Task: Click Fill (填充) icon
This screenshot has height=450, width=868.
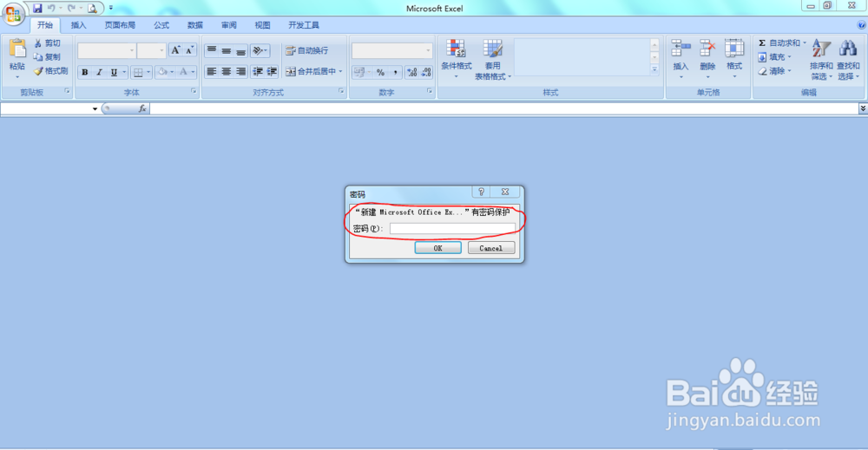Action: tap(762, 57)
